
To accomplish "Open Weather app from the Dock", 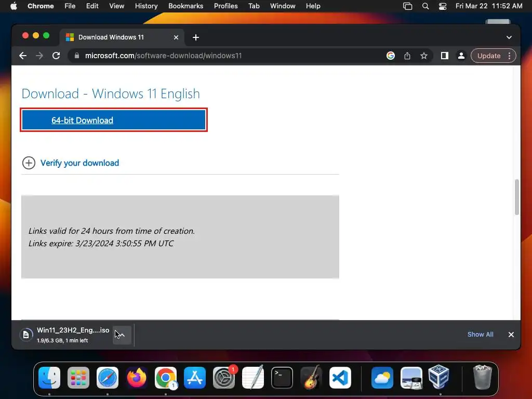I will (382, 378).
